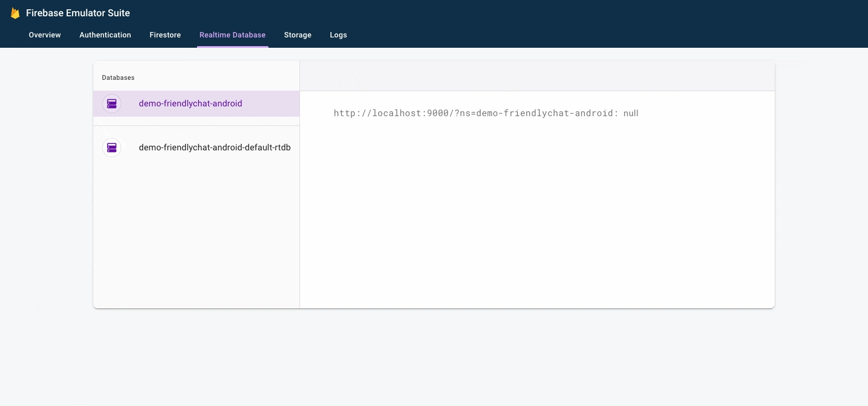This screenshot has width=868, height=406.
Task: Select the Realtime Database tab
Action: click(232, 35)
